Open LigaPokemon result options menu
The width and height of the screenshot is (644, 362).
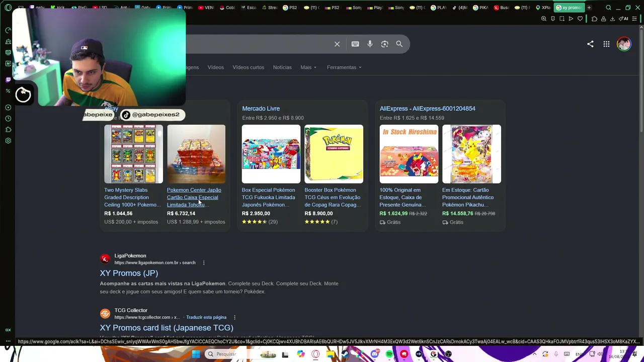[204, 262]
